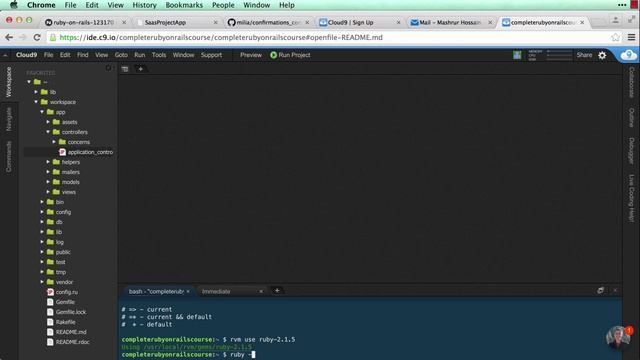Select the bash terminal tab
This screenshot has width=640, height=360.
[x=158, y=291]
